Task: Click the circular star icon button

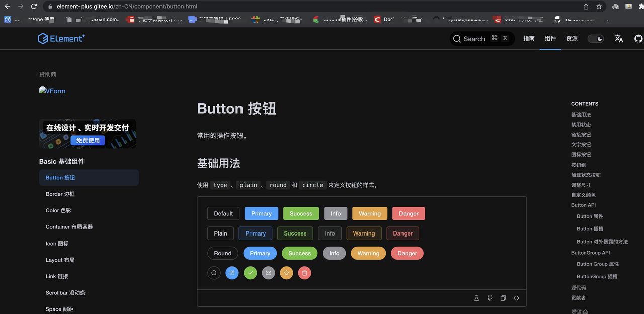Action: click(x=286, y=272)
